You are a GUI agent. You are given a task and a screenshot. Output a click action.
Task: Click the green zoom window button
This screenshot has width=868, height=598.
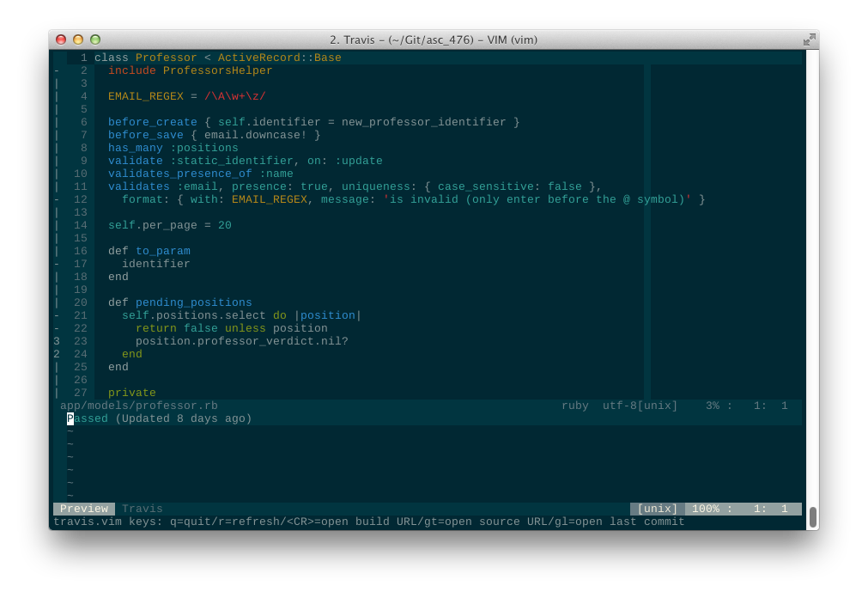point(95,40)
